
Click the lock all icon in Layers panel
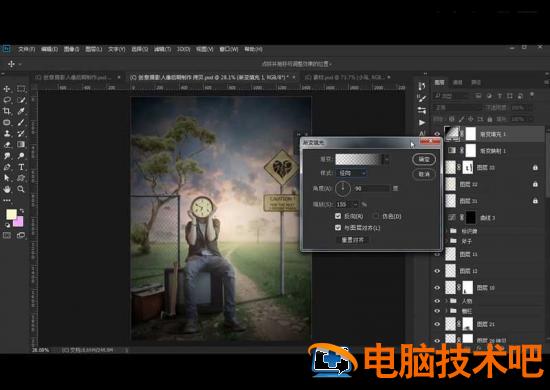pyautogui.click(x=490, y=119)
